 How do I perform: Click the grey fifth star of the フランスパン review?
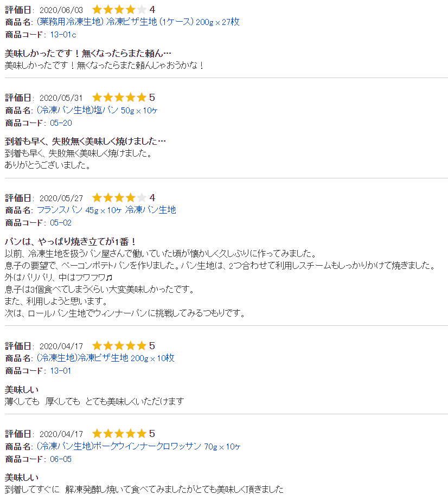142,197
